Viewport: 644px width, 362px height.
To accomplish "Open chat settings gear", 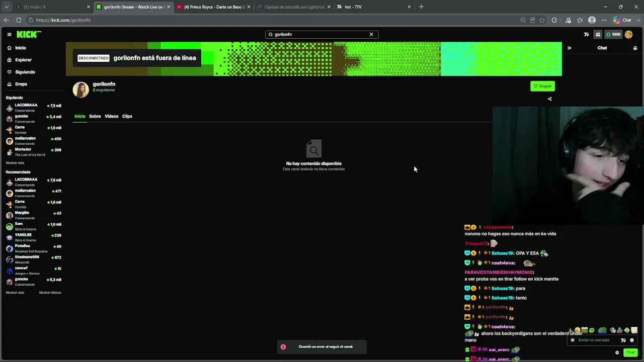I will [x=617, y=352].
